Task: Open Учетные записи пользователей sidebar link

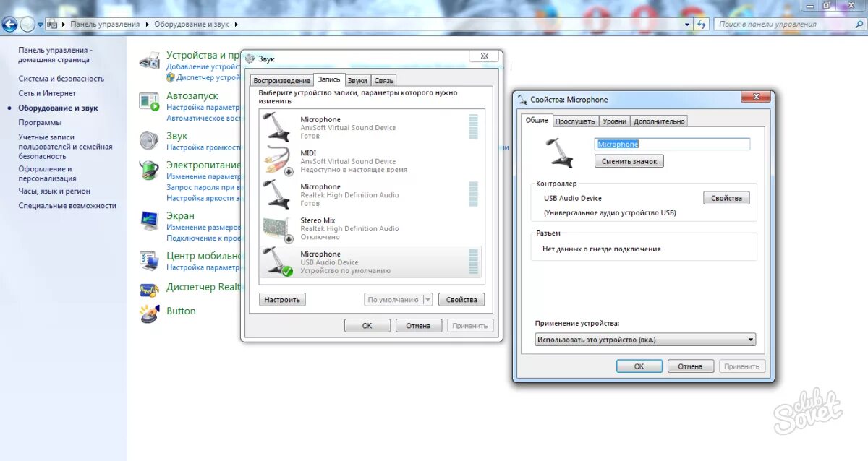Action: pyautogui.click(x=66, y=147)
